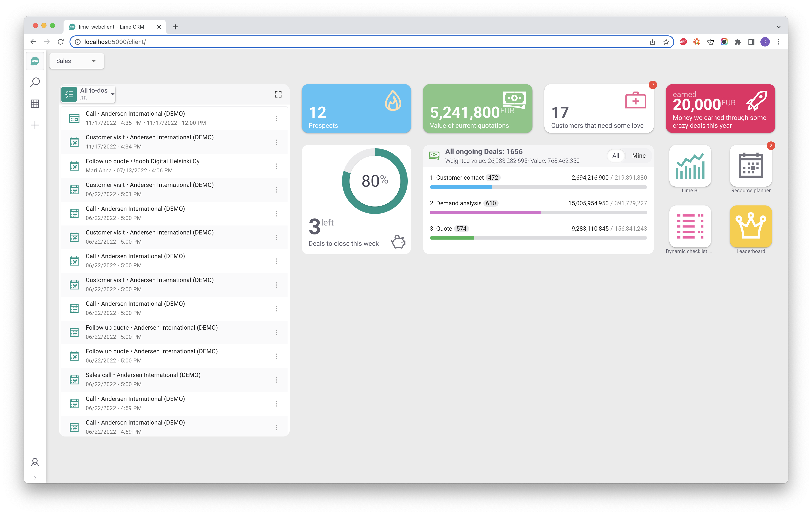This screenshot has height=515, width=812.
Task: Open options menu for Follow up quote !noob Digital
Action: (x=276, y=166)
